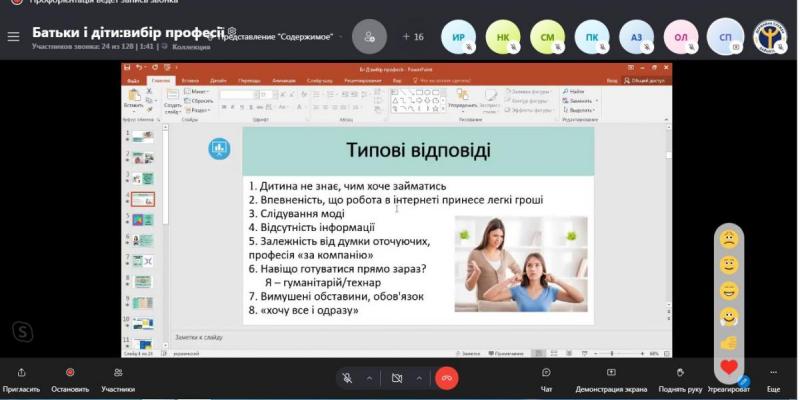
Task: Show the +16 additional participants
Action: pyautogui.click(x=412, y=37)
